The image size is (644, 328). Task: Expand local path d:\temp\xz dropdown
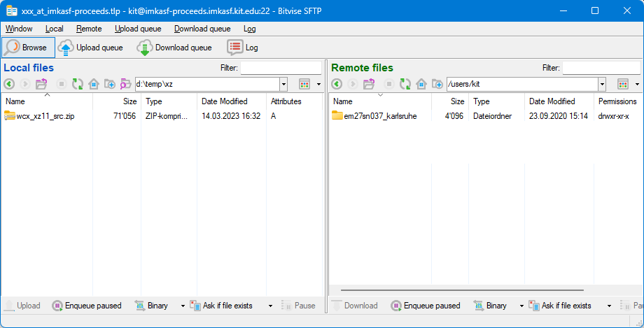[x=283, y=84]
